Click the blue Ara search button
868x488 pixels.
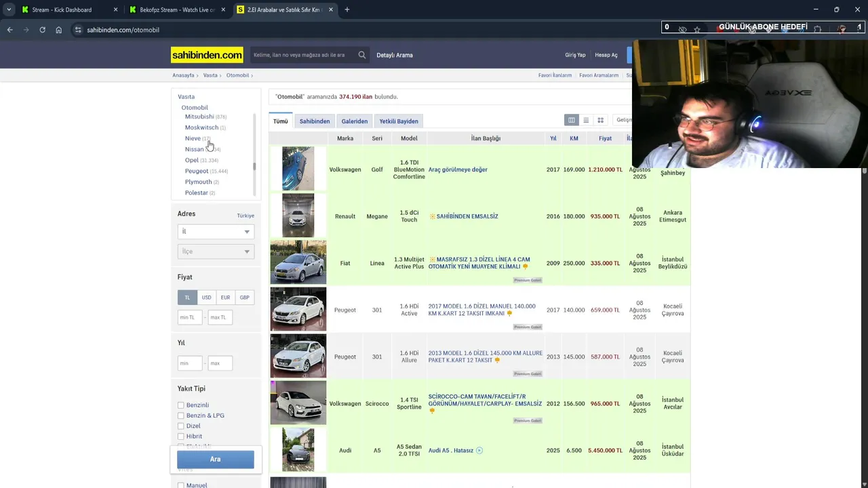pos(216,460)
